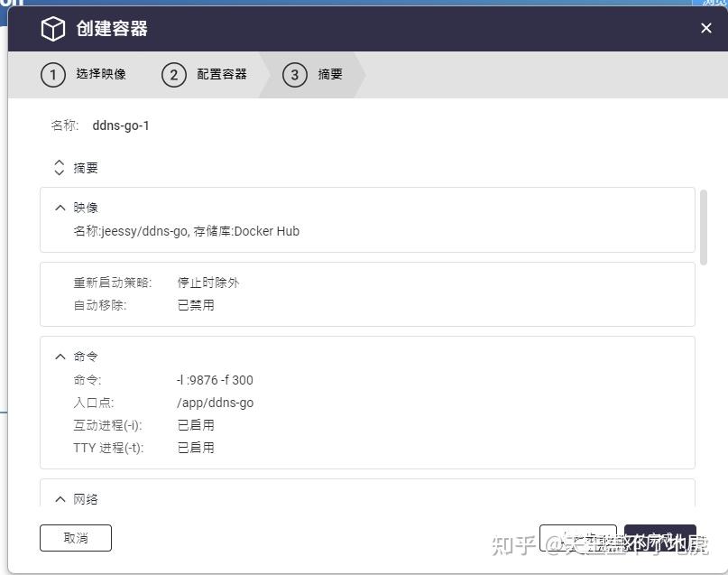Click the numbered circle icon for step 1
Image resolution: width=728 pixels, height=575 pixels.
(52, 75)
